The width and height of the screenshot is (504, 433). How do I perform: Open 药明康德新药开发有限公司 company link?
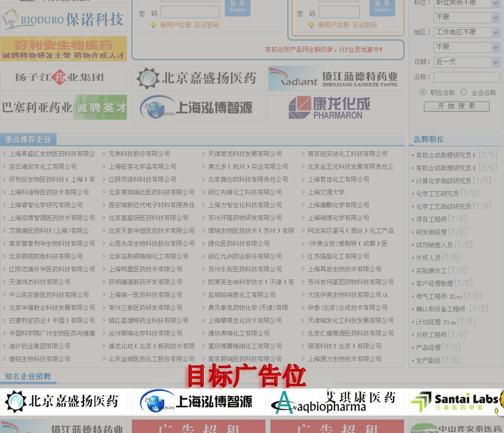coord(145,282)
